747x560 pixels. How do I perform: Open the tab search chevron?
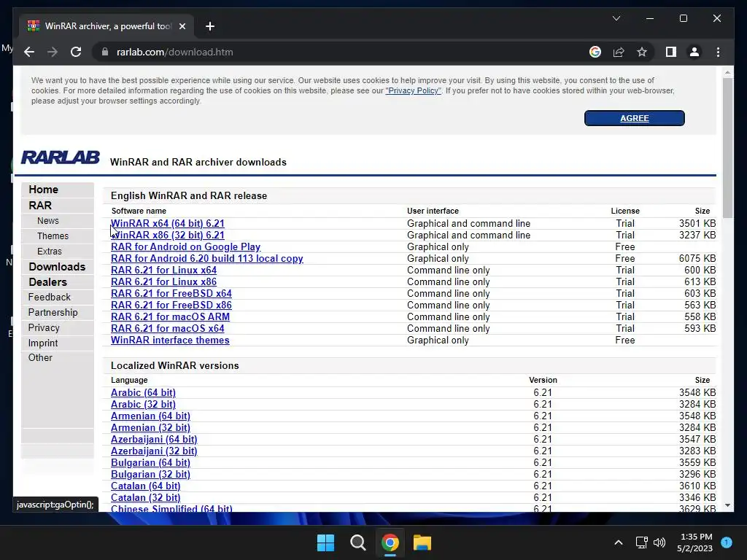616,18
